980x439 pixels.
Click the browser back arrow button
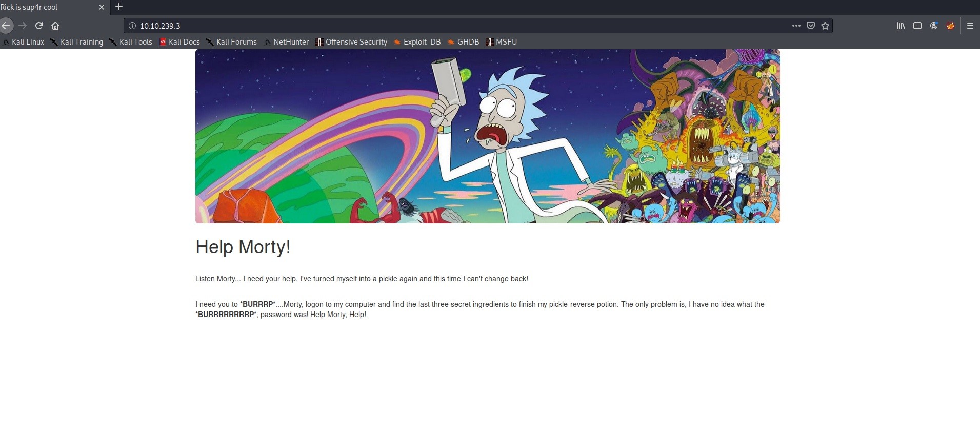6,26
